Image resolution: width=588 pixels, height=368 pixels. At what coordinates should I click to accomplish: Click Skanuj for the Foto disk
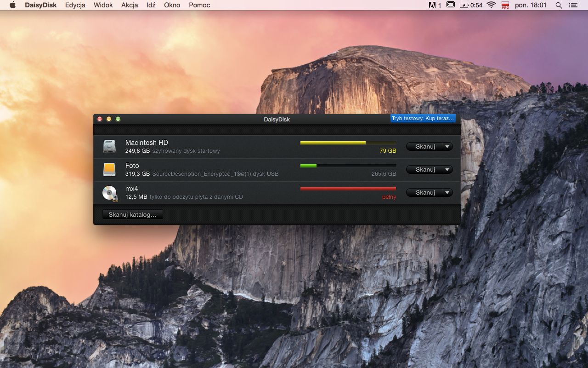click(x=425, y=169)
